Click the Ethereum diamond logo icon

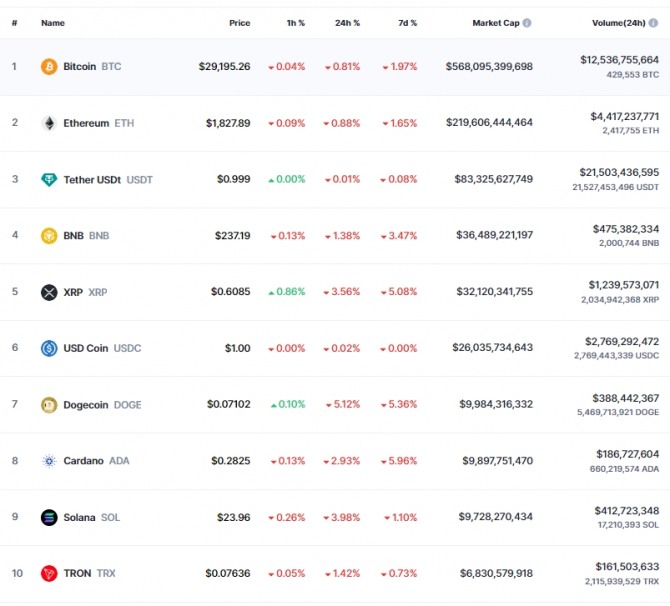click(49, 123)
